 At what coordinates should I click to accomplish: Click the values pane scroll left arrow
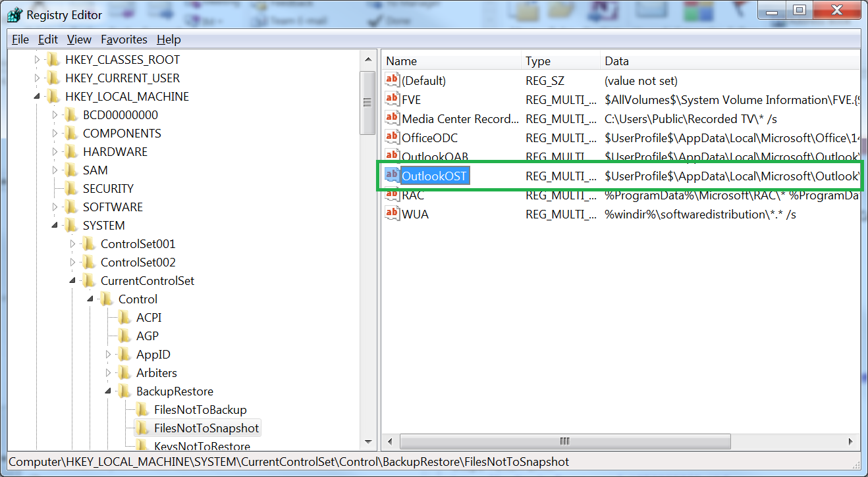click(390, 441)
